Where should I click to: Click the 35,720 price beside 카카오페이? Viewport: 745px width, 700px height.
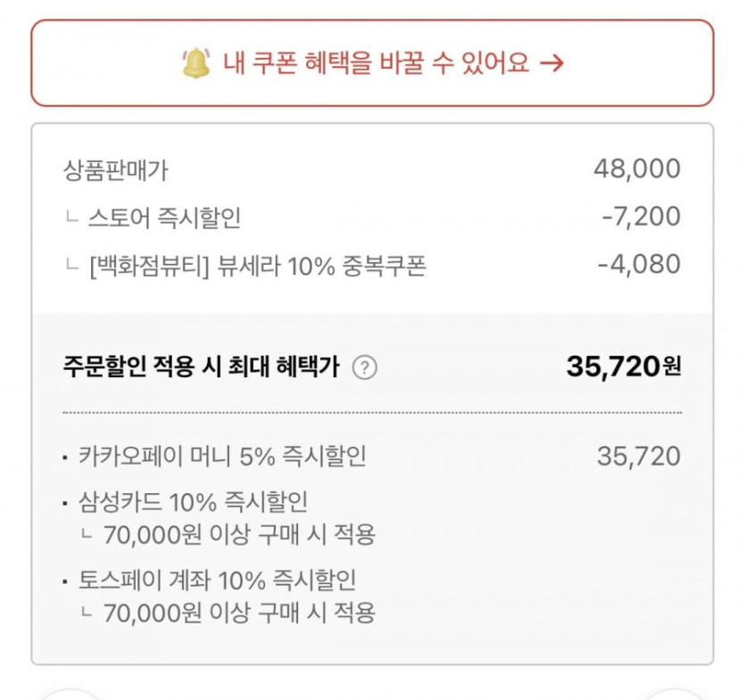[638, 457]
